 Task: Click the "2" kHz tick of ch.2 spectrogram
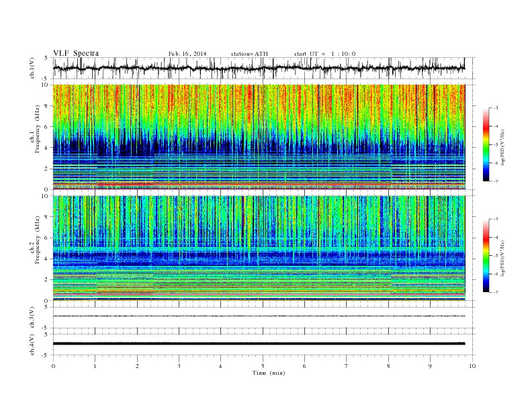pyautogui.click(x=47, y=280)
